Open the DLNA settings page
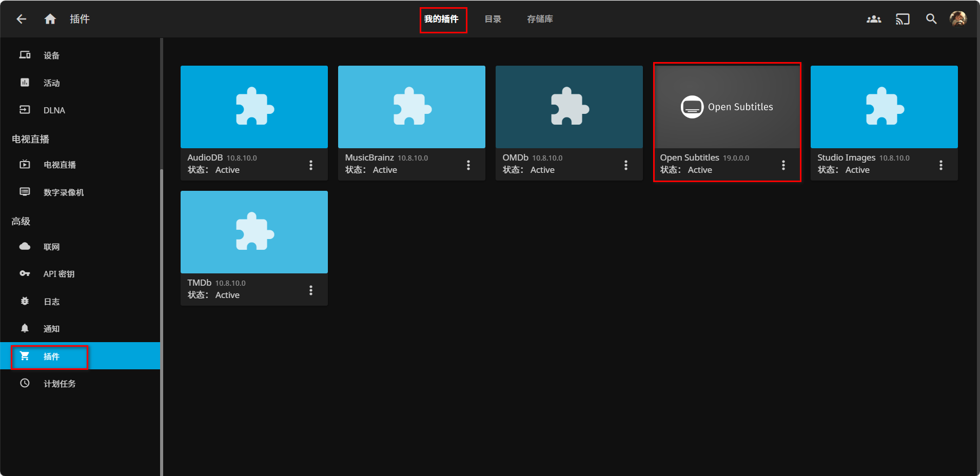 [54, 110]
